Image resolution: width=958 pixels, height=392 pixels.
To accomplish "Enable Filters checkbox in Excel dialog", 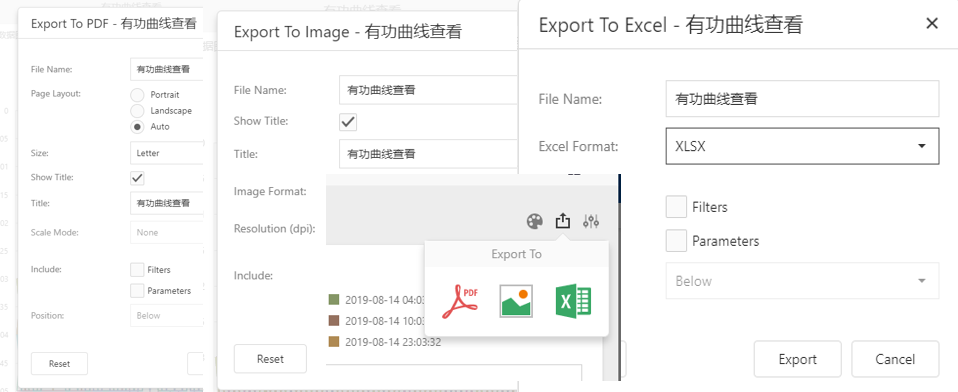I will point(676,207).
